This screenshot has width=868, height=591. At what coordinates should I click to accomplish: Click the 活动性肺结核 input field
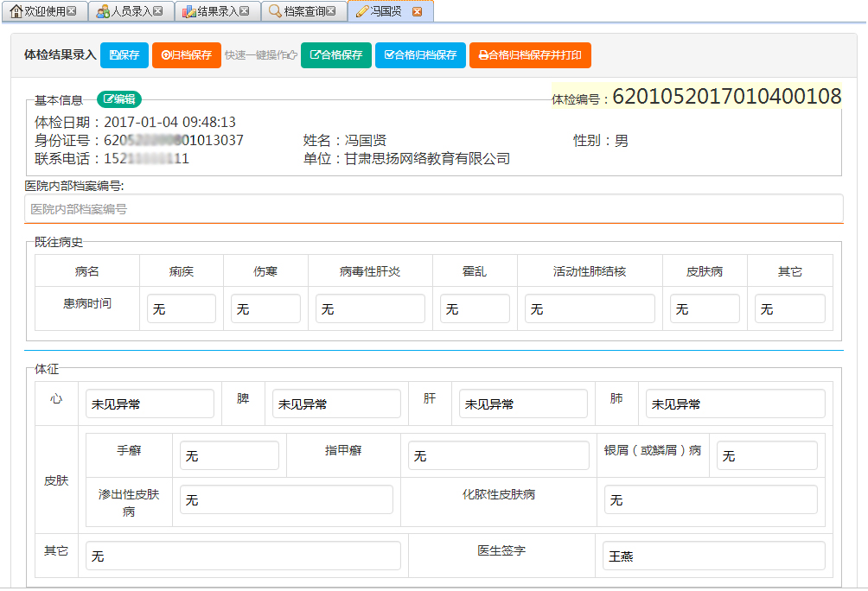pos(589,309)
